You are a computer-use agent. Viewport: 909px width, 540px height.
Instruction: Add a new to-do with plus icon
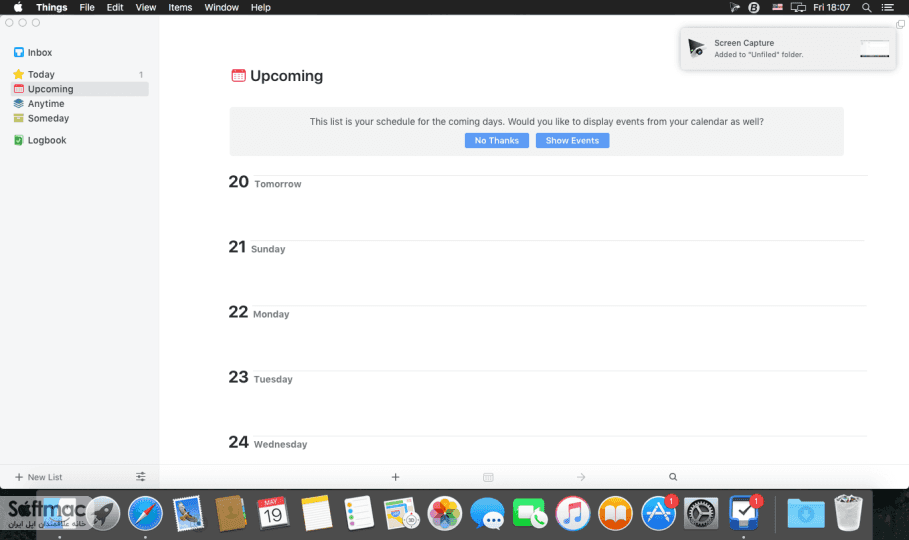pyautogui.click(x=395, y=477)
